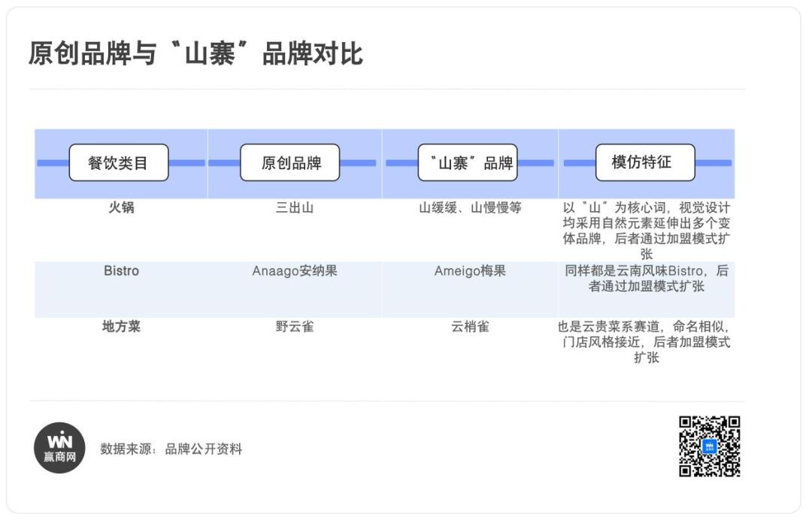Screen dimensions: 812x526
Task: Click the 原创品牌 header box
Action: [x=290, y=162]
